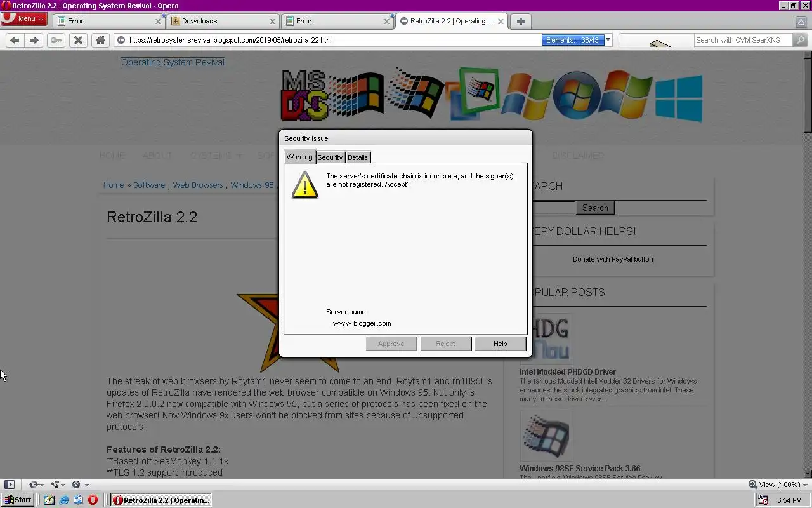This screenshot has width=812, height=508.
Task: Click the Donate with PayPal button
Action: pos(613,259)
